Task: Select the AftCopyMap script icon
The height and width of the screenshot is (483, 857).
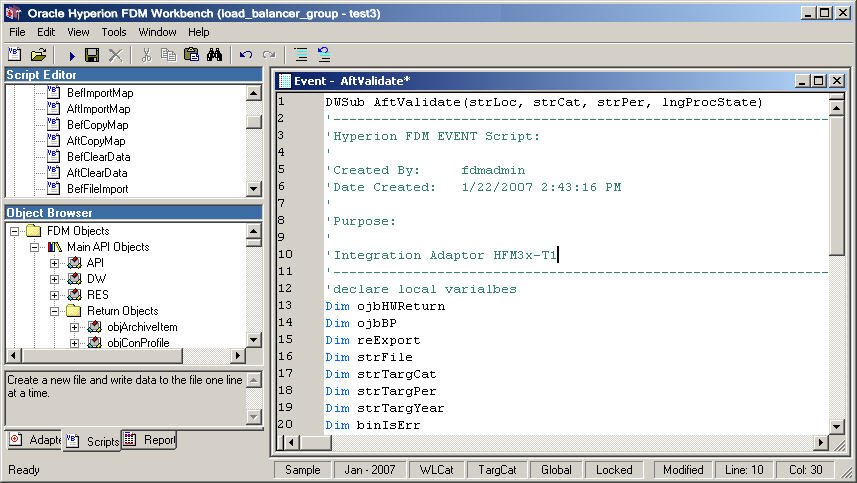Action: click(x=53, y=140)
